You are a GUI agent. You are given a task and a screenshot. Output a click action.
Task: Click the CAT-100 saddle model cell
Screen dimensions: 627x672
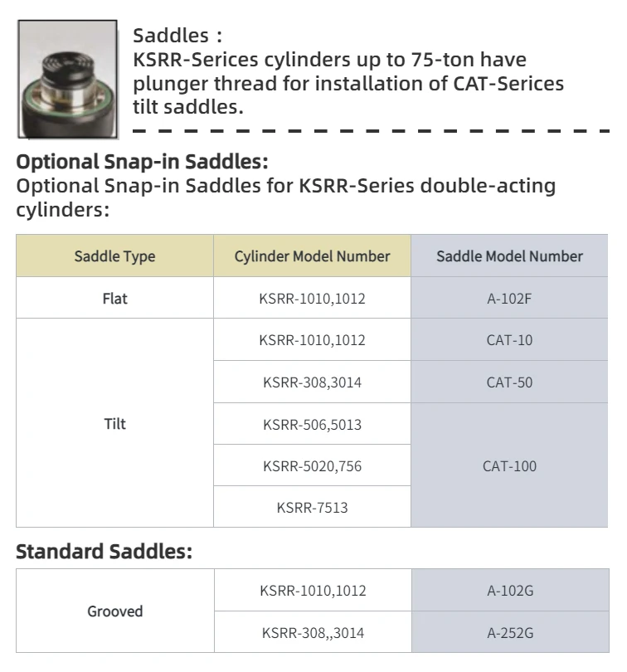[x=509, y=465]
